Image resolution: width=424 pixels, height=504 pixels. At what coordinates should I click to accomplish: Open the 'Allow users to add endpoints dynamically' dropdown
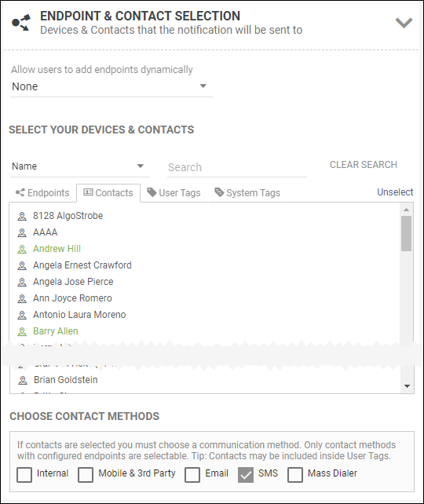111,86
